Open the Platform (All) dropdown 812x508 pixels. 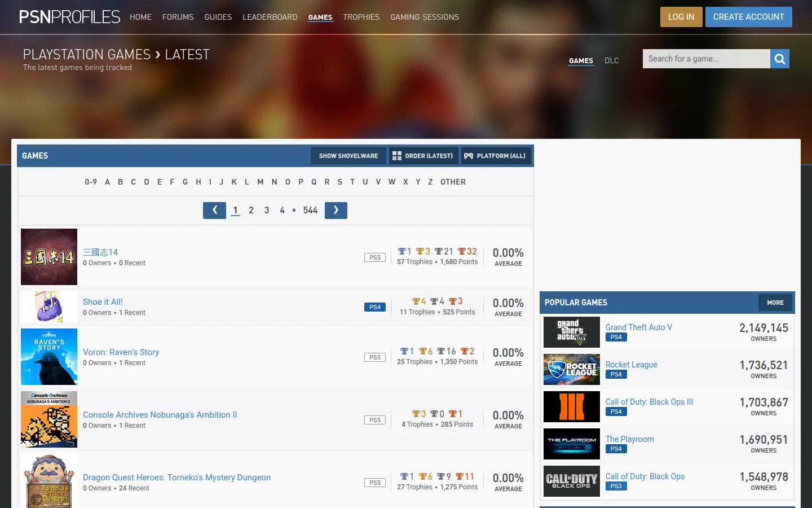[x=496, y=156]
